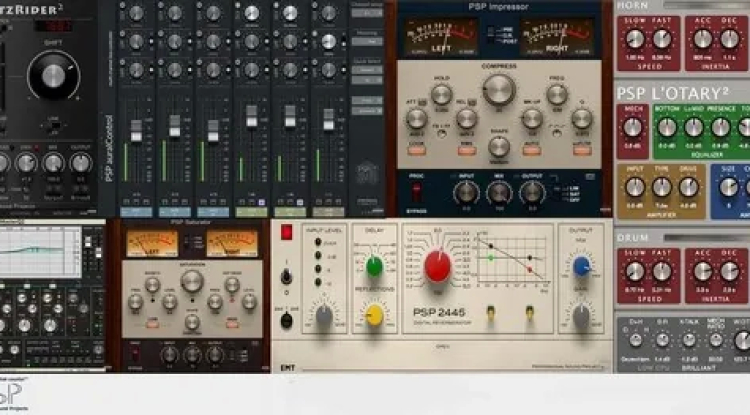Click the PRESENCE equalizer knob on L'otary
Screen dimensions: 750x415
(x=720, y=128)
